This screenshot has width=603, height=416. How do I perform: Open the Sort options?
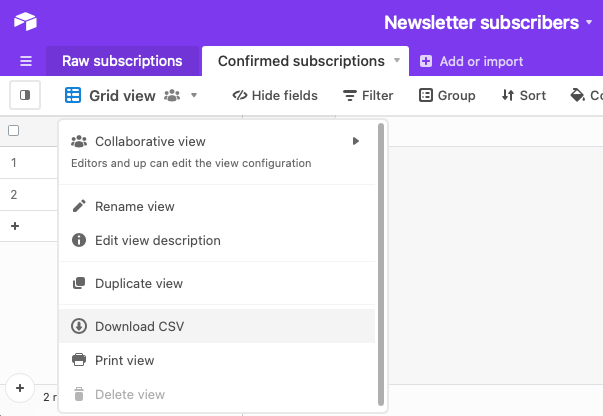point(524,96)
